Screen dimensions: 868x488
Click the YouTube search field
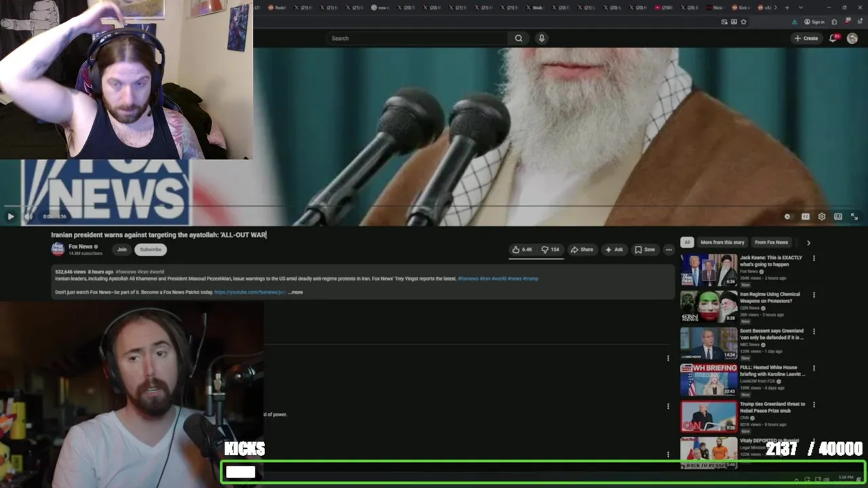[x=417, y=38]
